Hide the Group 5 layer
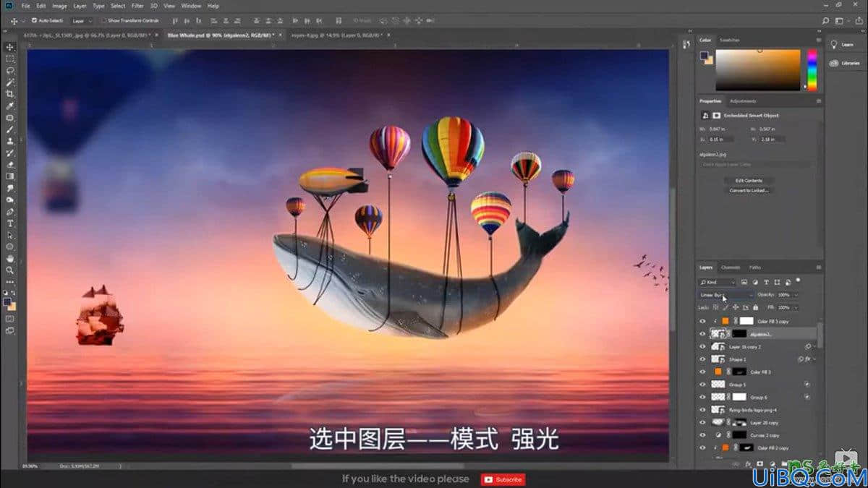The width and height of the screenshot is (868, 488). click(x=702, y=385)
